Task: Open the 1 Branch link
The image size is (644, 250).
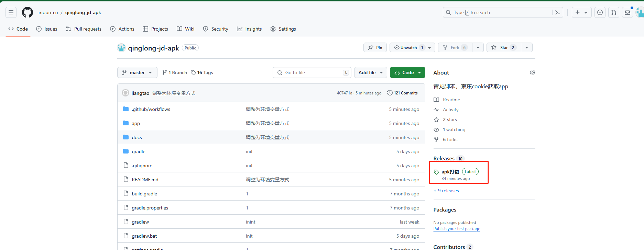Action: pos(175,72)
